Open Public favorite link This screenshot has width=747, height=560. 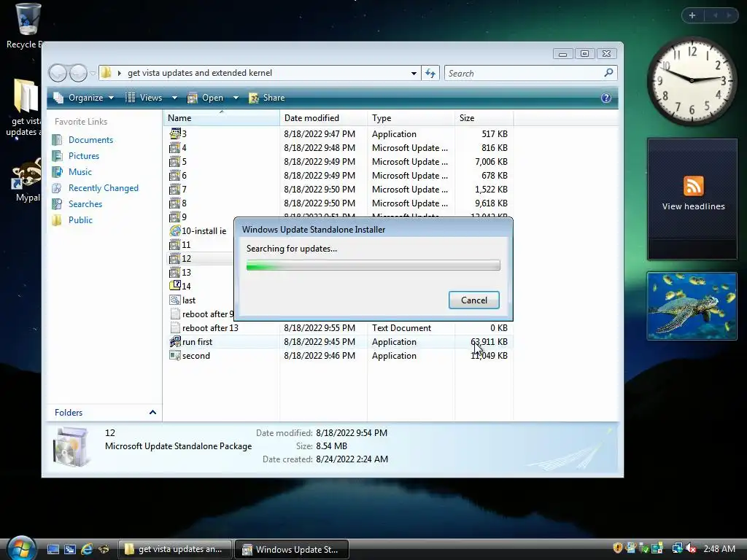coord(80,220)
